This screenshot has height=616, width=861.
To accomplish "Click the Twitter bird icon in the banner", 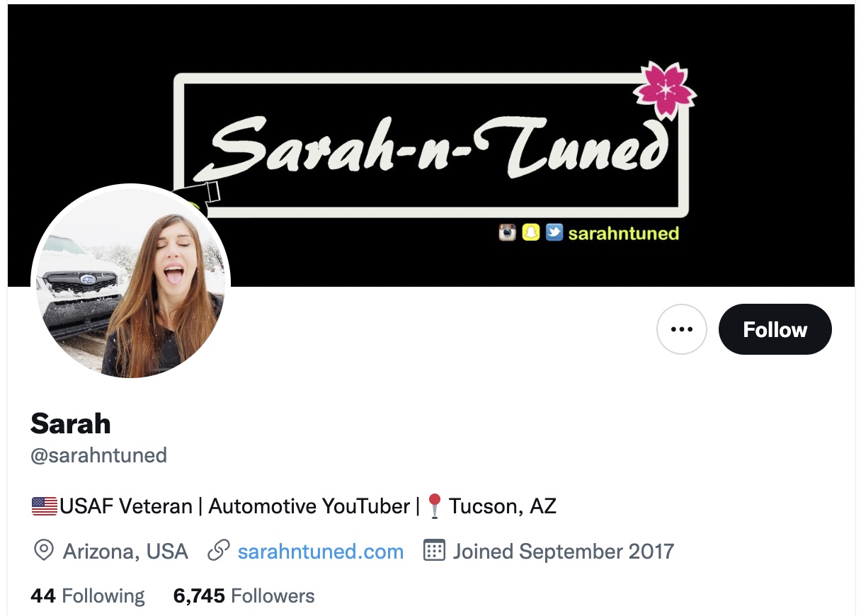I will click(x=554, y=232).
